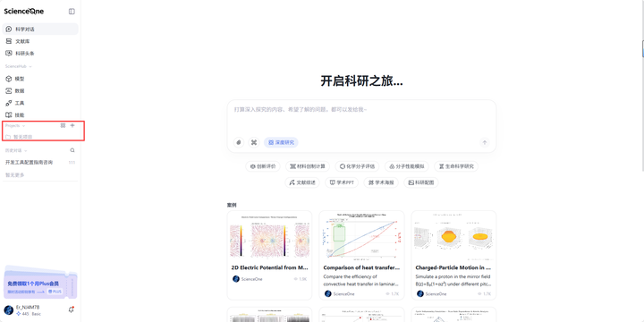Open the 科学对话 science chat page
The width and height of the screenshot is (644, 322).
[x=40, y=30]
